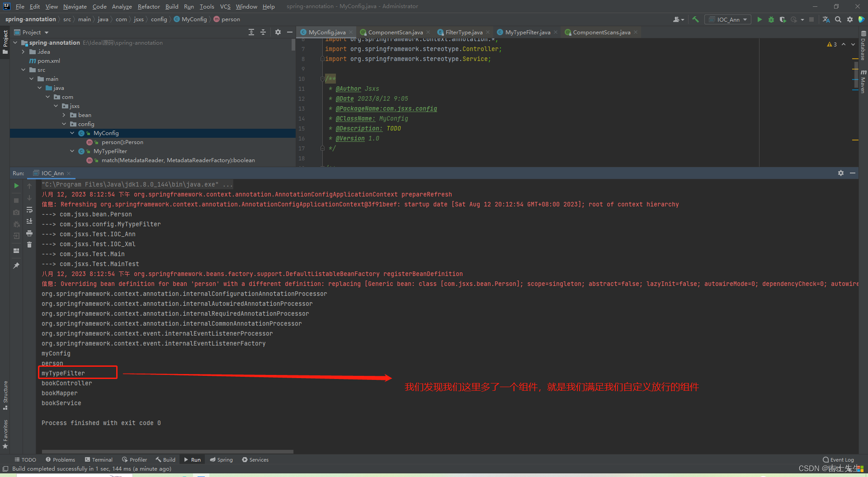Collapse all in Project panel
Image resolution: width=868 pixels, height=477 pixels.
coord(263,32)
